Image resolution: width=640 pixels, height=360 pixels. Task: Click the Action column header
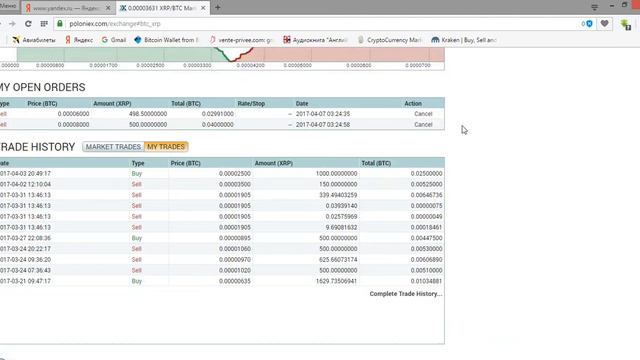(413, 104)
